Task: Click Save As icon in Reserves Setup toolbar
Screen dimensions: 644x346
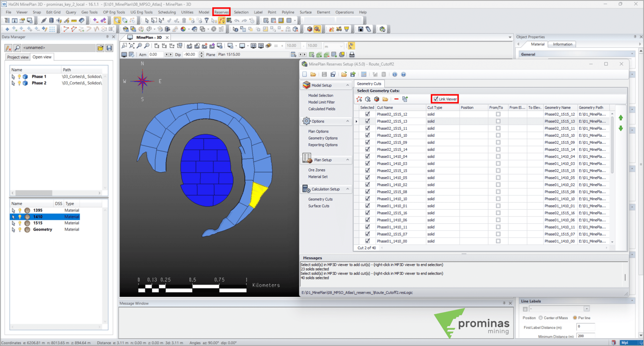Action: coord(333,75)
